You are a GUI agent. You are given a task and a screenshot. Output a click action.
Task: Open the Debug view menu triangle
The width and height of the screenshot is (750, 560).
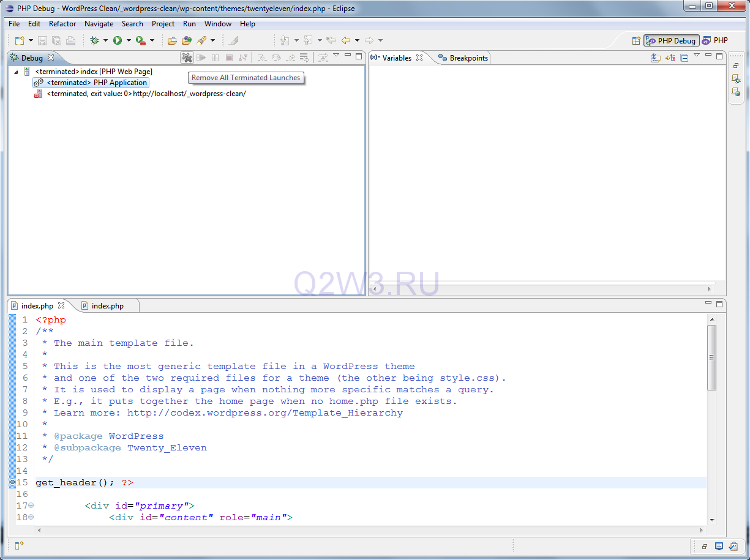[336, 56]
